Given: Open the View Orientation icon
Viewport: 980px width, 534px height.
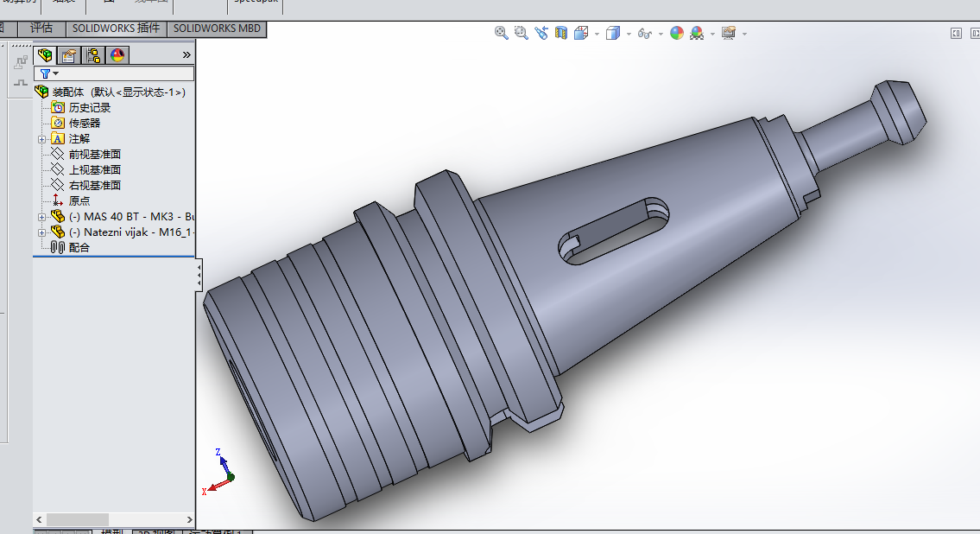Looking at the screenshot, I should coord(581,33).
